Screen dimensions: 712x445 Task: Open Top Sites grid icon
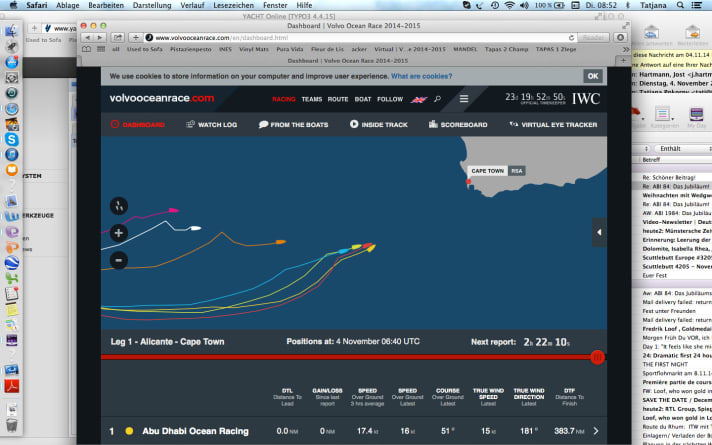(x=101, y=49)
